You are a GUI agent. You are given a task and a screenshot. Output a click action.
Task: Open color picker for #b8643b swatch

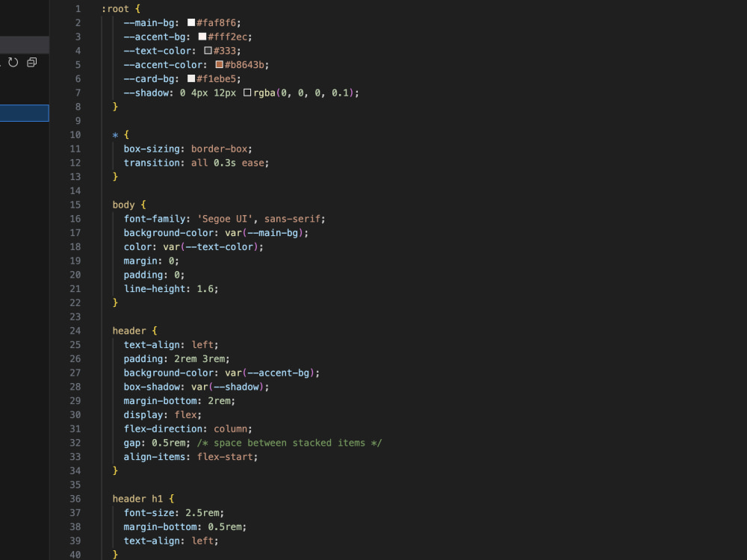219,64
